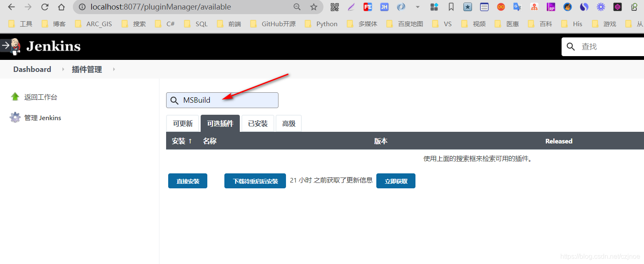Expand the breadcrumb chevron after 插件管理
Screen dimensions: 644x264
pos(114,69)
